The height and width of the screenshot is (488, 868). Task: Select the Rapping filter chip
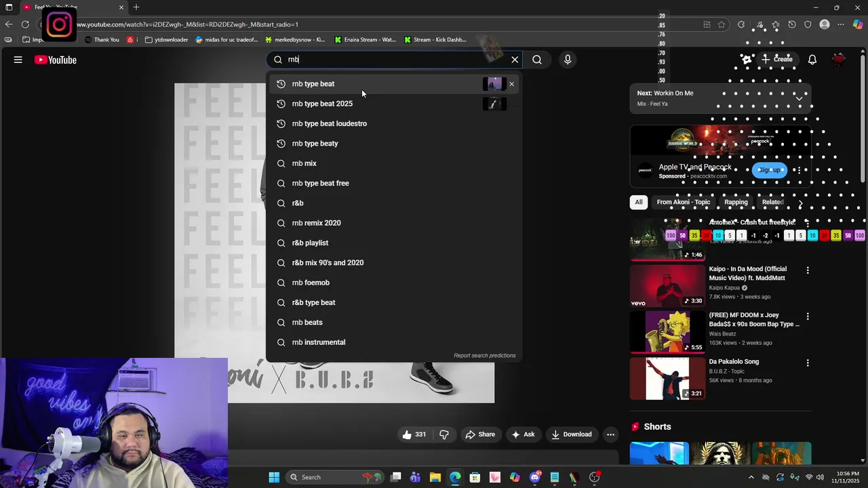coord(736,202)
